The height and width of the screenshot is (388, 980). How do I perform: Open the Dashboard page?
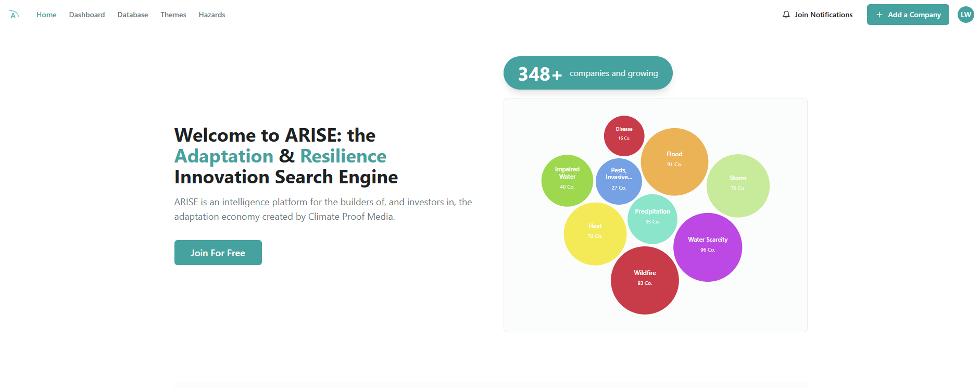(87, 15)
